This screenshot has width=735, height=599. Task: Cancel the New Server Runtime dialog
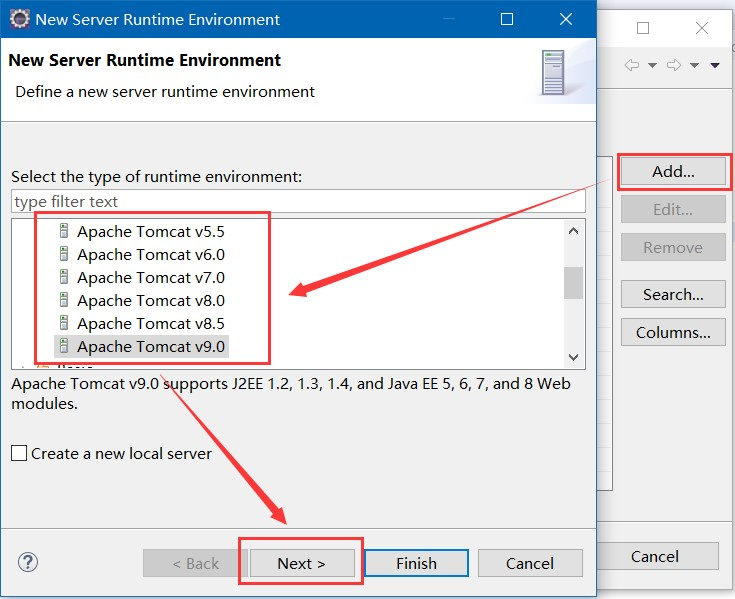pos(530,563)
